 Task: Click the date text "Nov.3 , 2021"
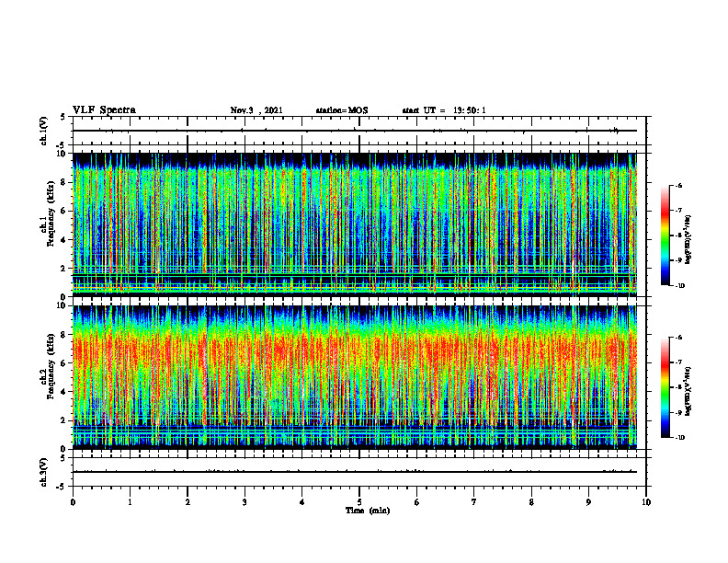click(256, 110)
